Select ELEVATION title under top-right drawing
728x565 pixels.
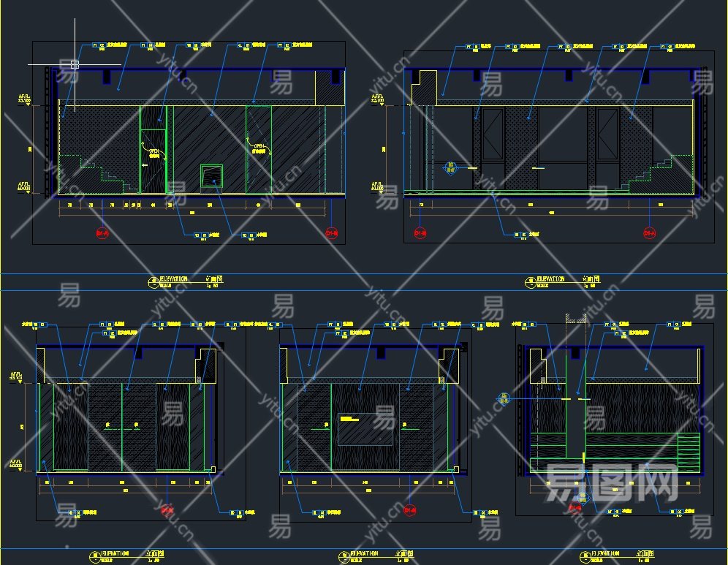tap(550, 279)
